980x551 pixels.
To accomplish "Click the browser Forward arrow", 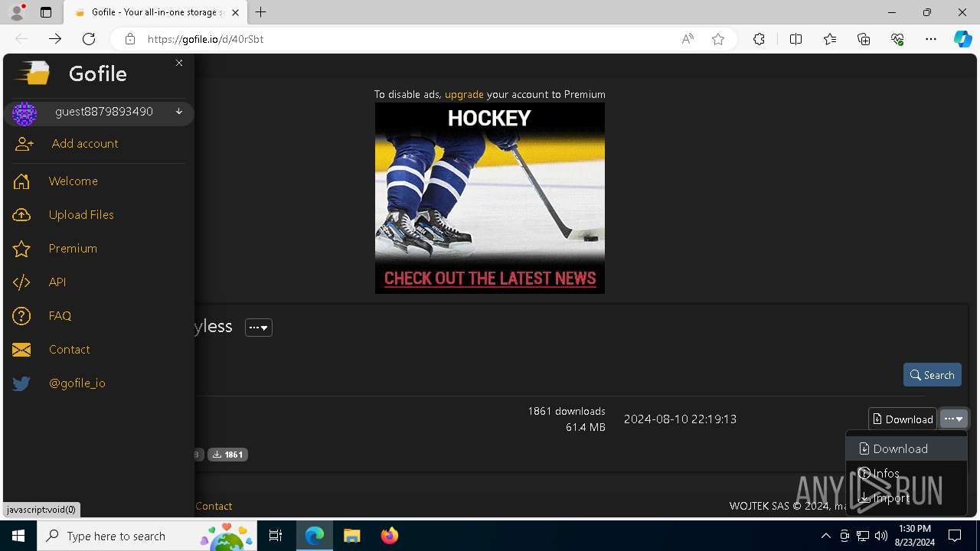I will click(55, 39).
